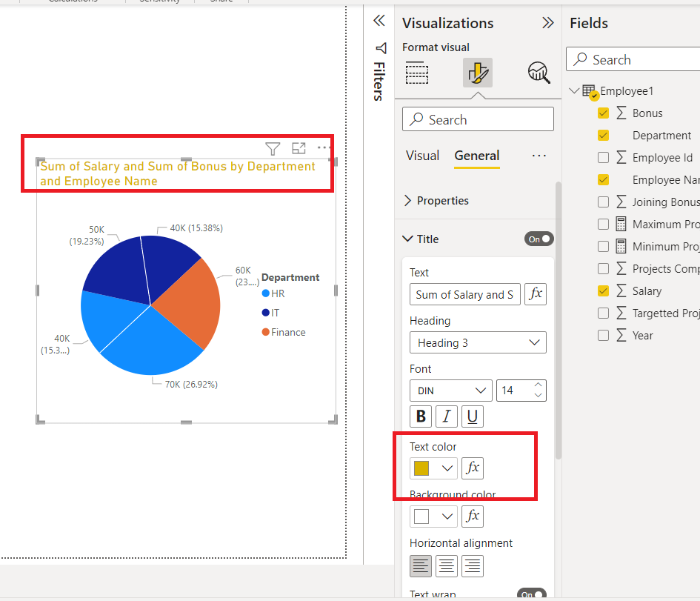700x601 pixels.
Task: Click the Department legend heading
Action: click(290, 277)
